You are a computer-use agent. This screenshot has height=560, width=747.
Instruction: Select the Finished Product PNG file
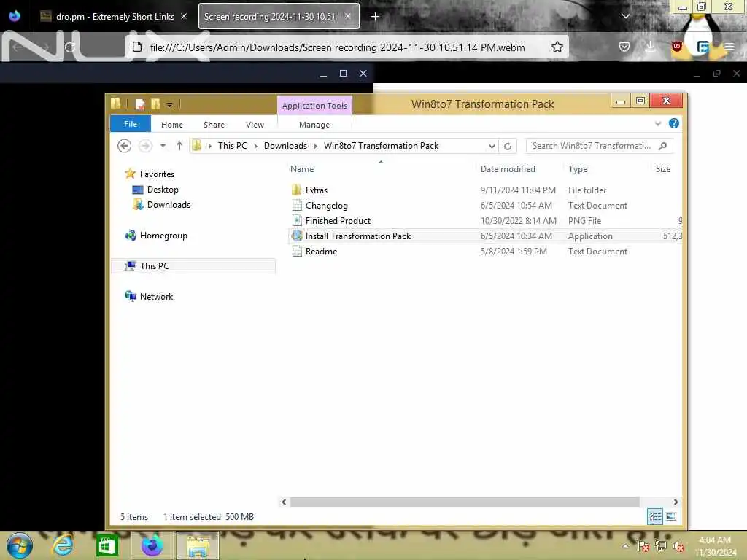click(x=338, y=221)
